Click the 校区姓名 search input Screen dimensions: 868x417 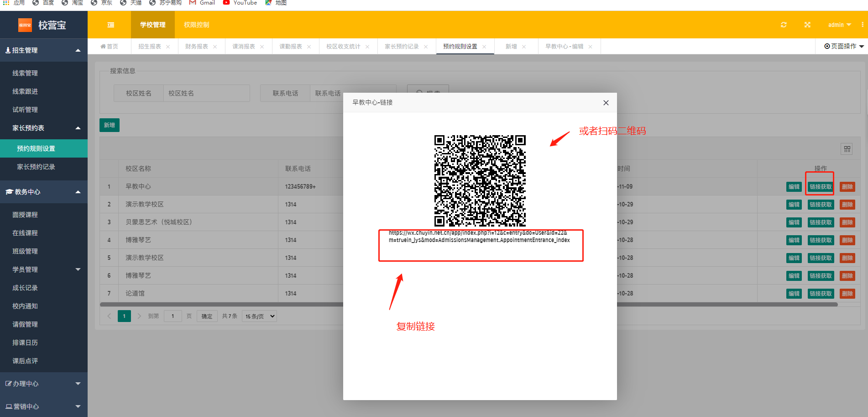click(207, 93)
